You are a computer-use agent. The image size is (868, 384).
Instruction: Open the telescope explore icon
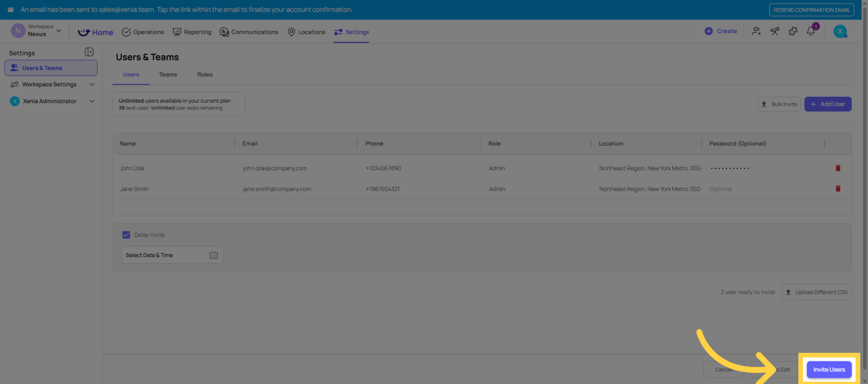[775, 31]
